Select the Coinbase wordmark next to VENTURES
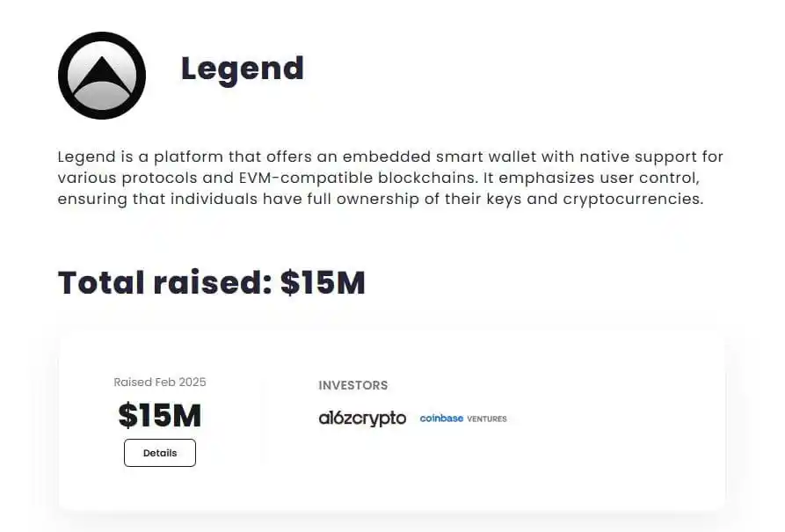 440,419
